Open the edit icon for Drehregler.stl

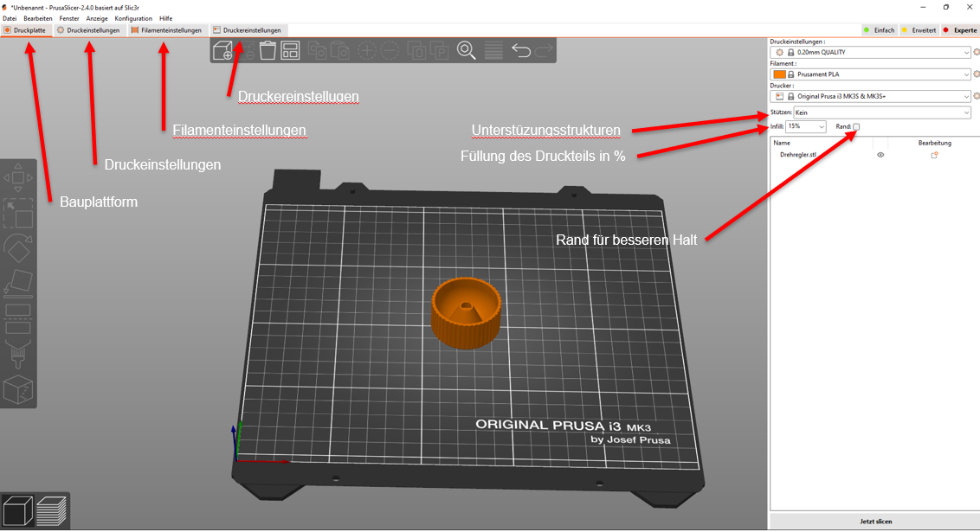tap(935, 155)
